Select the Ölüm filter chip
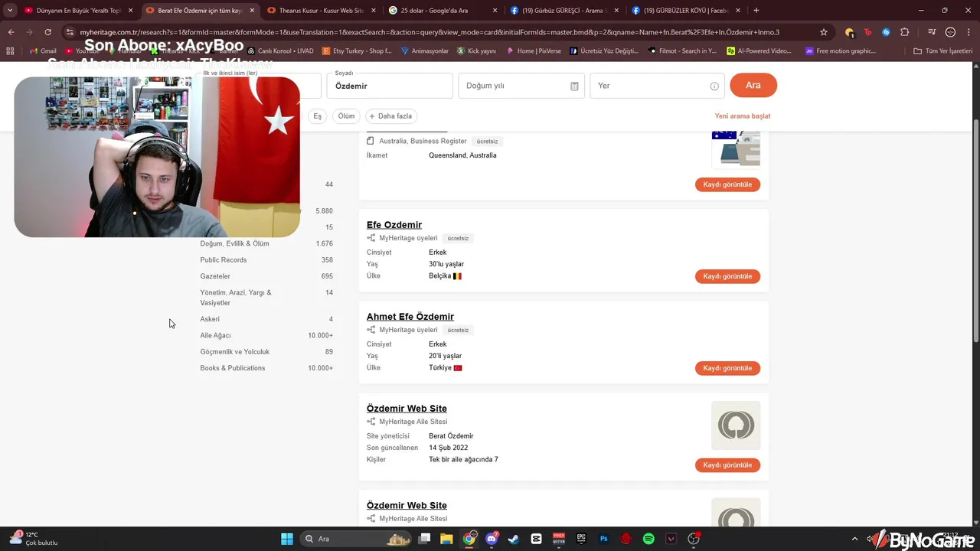Screen dimensions: 980x551 coord(347,116)
